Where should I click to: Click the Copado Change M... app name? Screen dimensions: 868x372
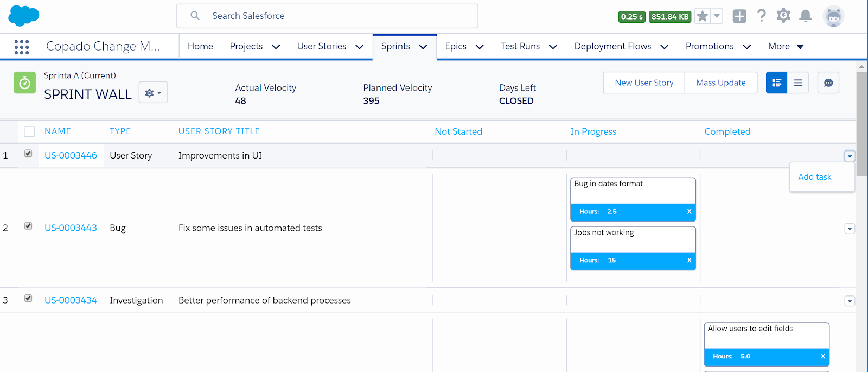click(103, 46)
